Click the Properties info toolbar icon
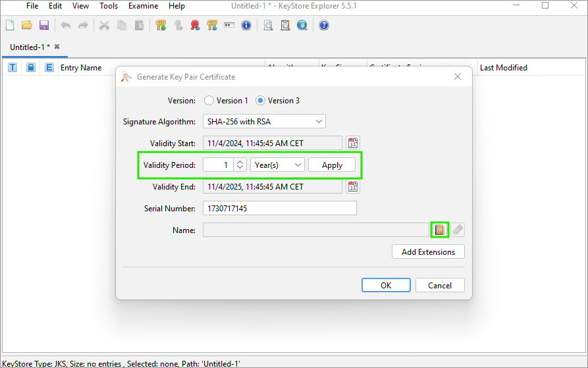588x368 pixels. tap(246, 26)
